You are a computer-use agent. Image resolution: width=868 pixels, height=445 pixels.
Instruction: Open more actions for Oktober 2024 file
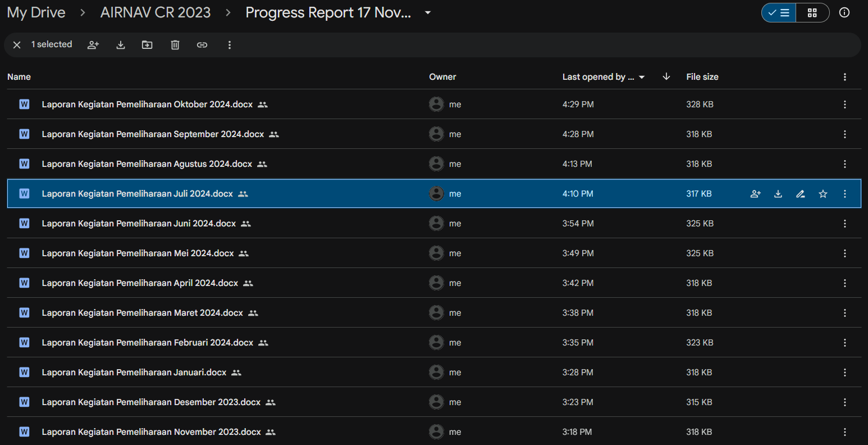click(845, 105)
